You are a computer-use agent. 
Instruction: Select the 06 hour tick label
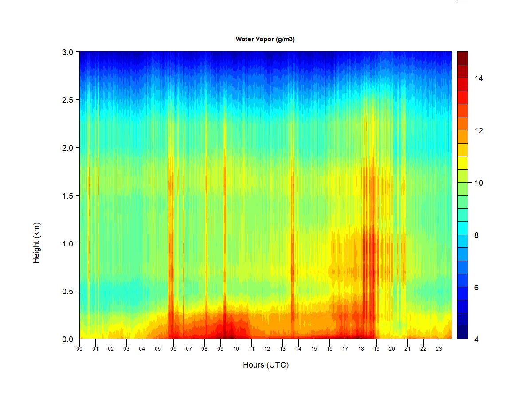[x=173, y=349]
